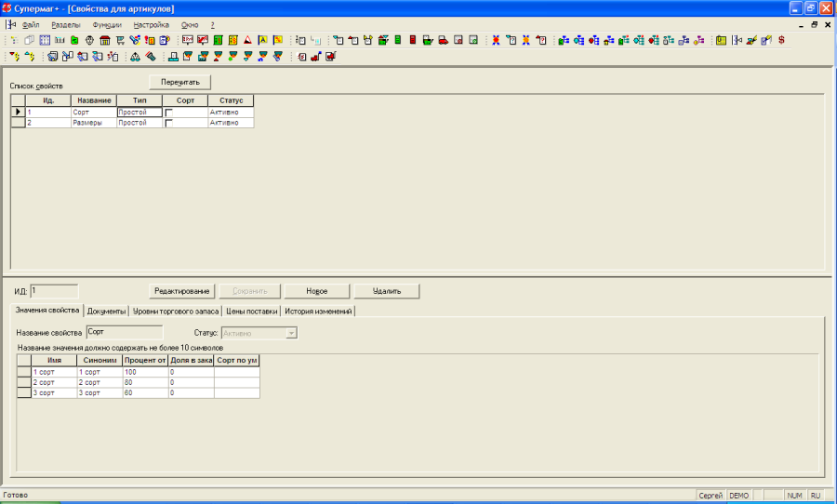Viewport: 837px width, 504px height.
Task: Click the yellow dollar sheet icon
Action: click(x=232, y=40)
